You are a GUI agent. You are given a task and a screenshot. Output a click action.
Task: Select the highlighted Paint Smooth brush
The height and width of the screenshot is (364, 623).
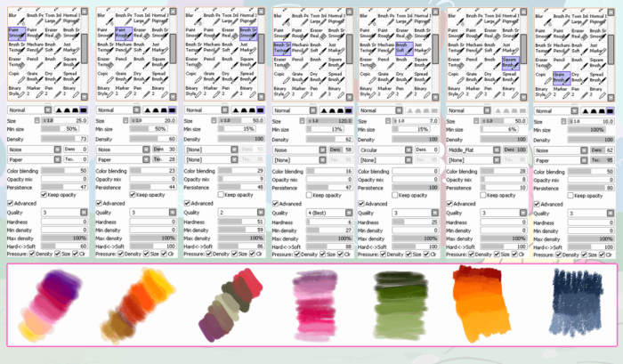coord(17,34)
